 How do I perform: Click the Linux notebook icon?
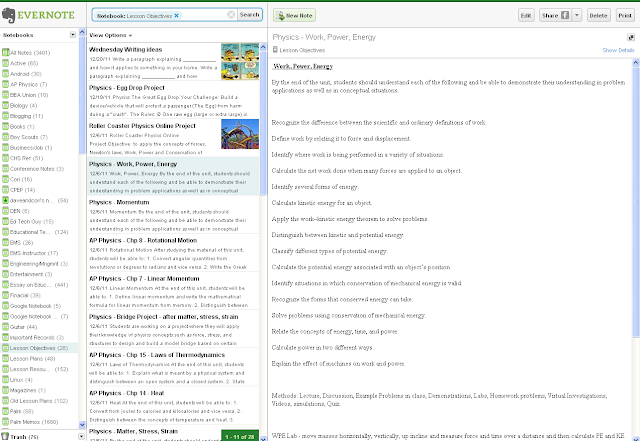click(5, 380)
